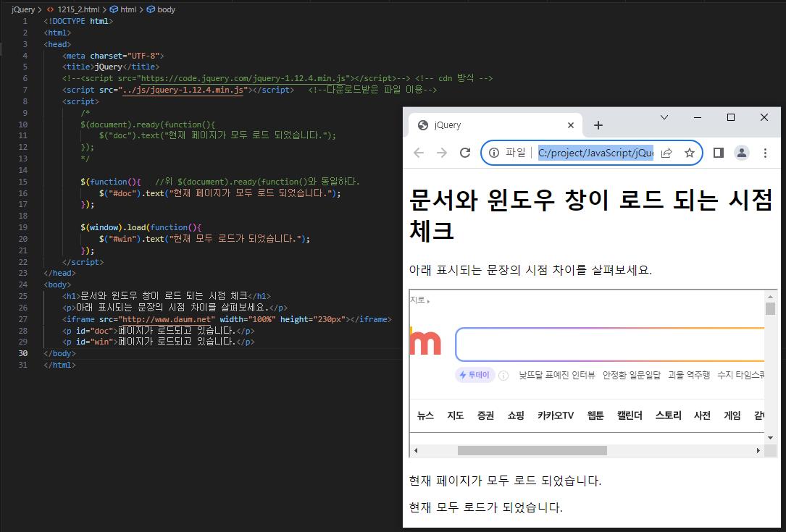The height and width of the screenshot is (532, 786).
Task: Open 캘린더 link in Daum iframe
Action: [630, 415]
